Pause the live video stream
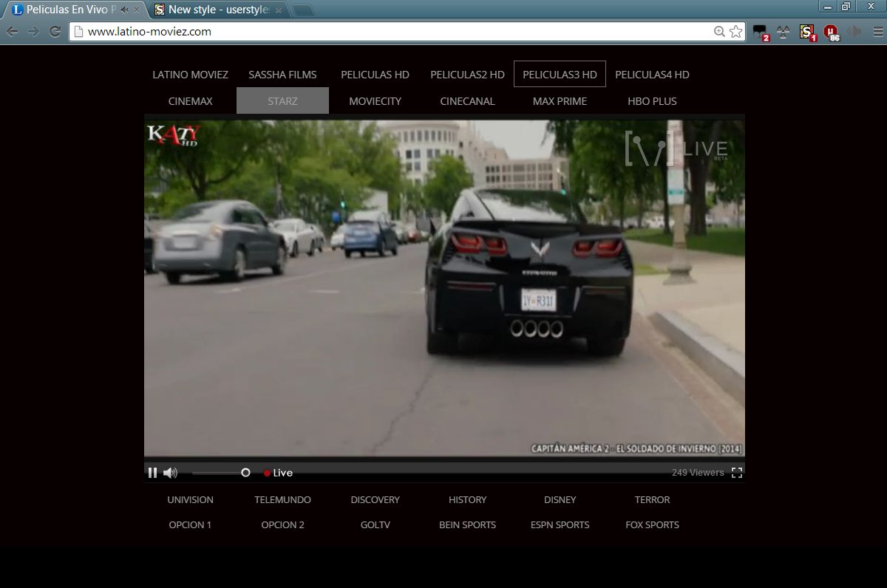 152,473
